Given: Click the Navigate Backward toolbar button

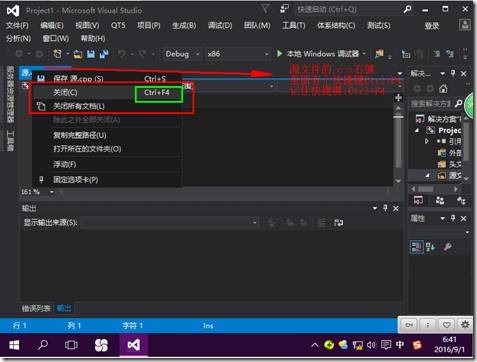Looking at the screenshot, I should coord(19,54).
